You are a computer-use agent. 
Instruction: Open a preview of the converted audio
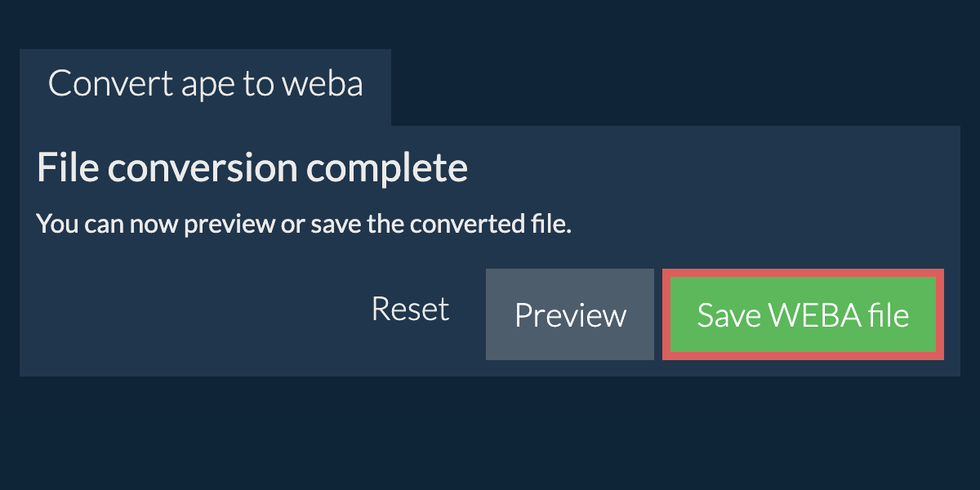570,314
